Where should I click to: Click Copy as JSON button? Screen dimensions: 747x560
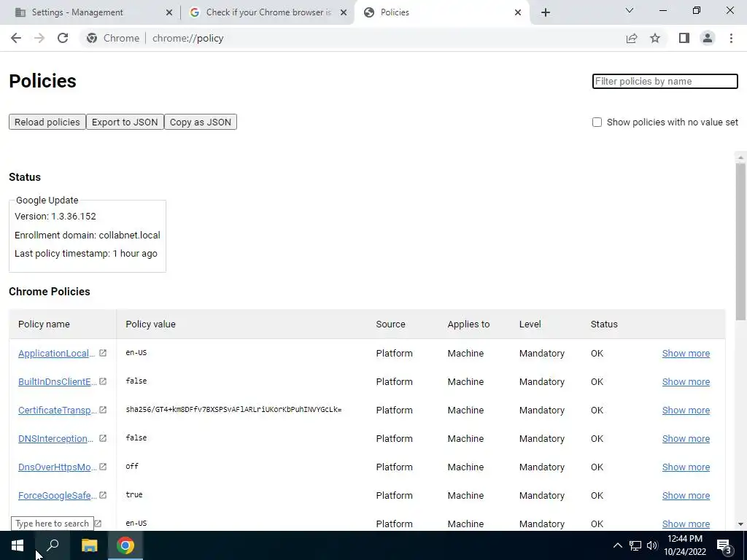(x=201, y=122)
